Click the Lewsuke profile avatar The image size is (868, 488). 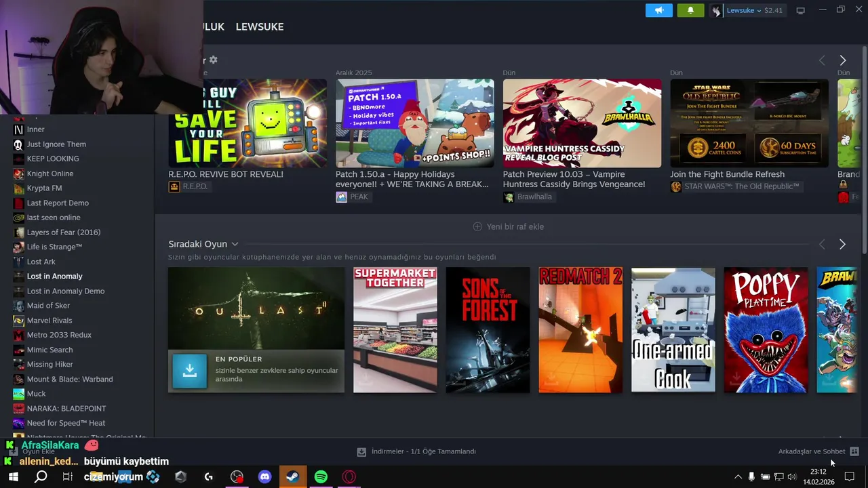[716, 10]
